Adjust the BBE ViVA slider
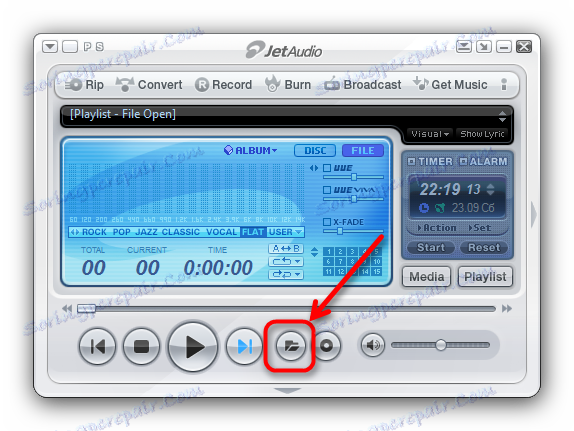The width and height of the screenshot is (574, 431). (x=353, y=199)
